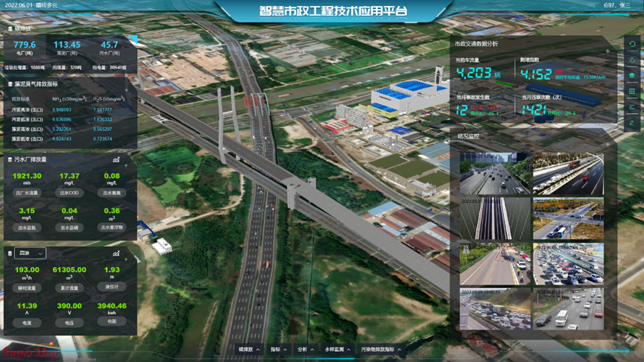Viewport: 644px width, 362px height.
Task: Click the 电压 label button
Action: tap(69, 323)
